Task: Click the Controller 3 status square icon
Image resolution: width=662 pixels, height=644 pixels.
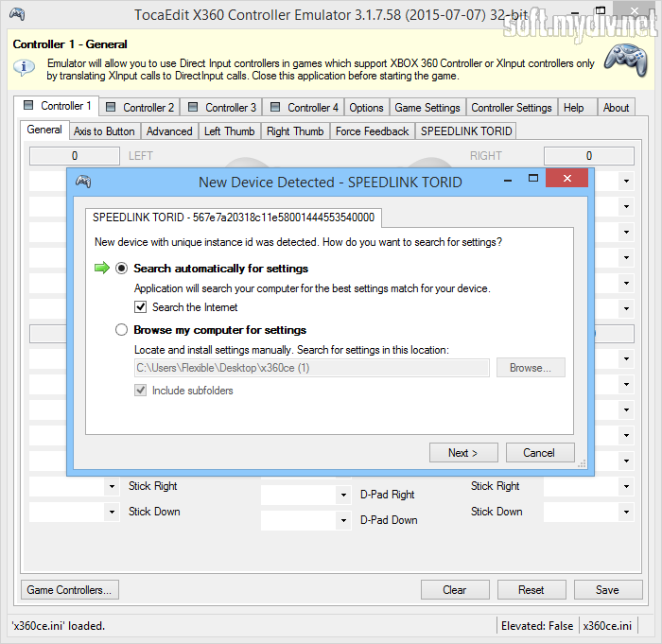Action: click(x=193, y=107)
